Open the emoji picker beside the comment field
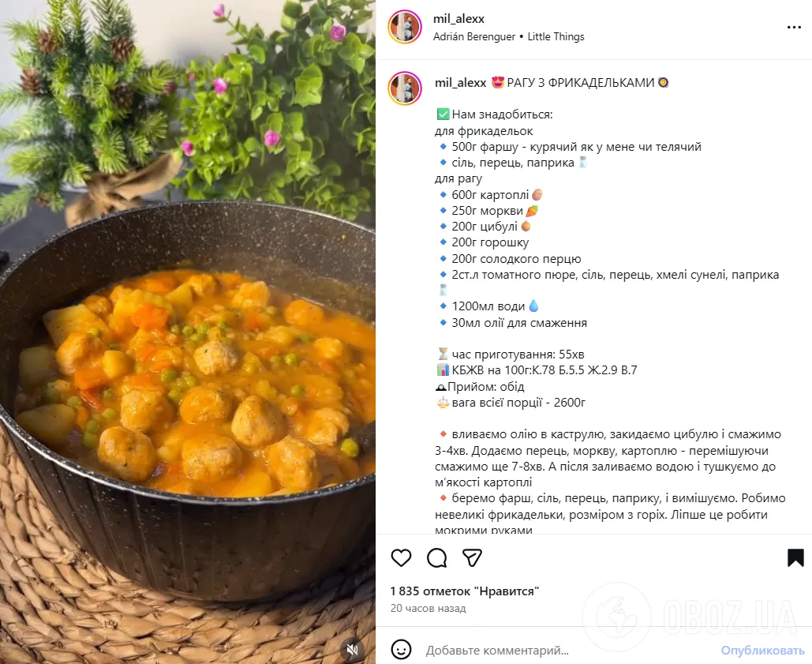 [x=403, y=650]
